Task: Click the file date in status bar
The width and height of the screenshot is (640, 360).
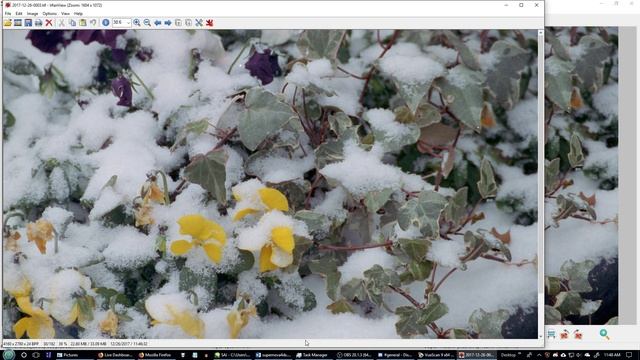Action: tap(129, 344)
